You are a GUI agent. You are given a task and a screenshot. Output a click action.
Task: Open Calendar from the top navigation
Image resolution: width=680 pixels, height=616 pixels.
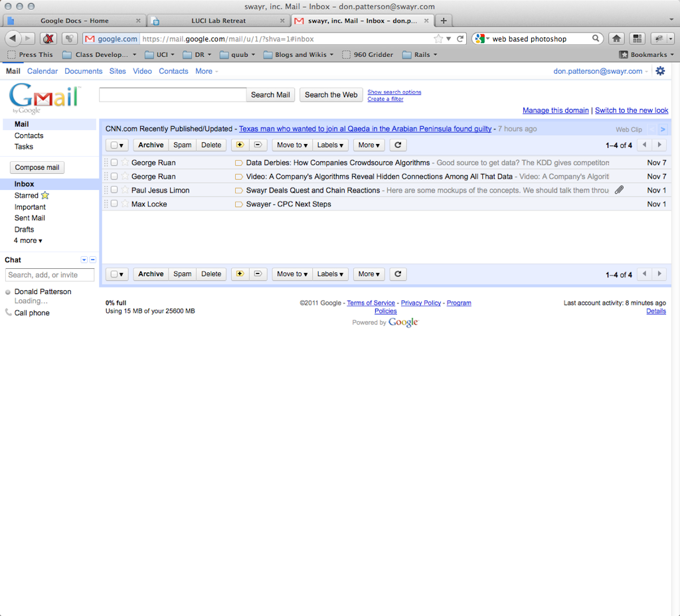[42, 71]
